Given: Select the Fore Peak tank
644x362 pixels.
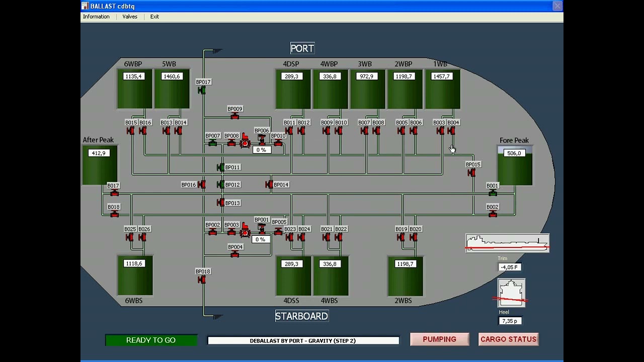Looking at the screenshot, I should [x=515, y=166].
